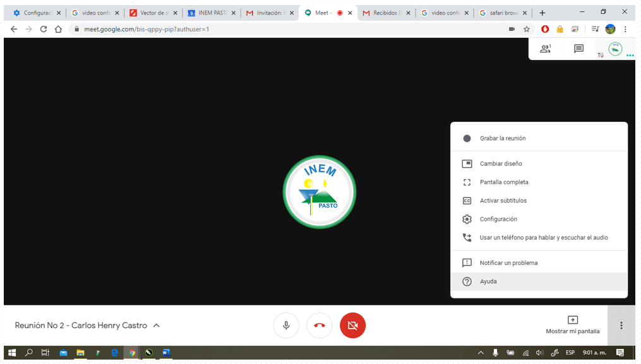Screen dimensions: 641x364
Task: Click Notificar un problema
Action: click(x=539, y=263)
